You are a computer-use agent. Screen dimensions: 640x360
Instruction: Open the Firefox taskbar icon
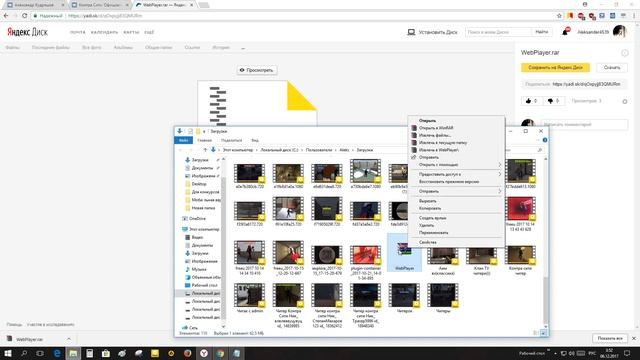point(187,353)
